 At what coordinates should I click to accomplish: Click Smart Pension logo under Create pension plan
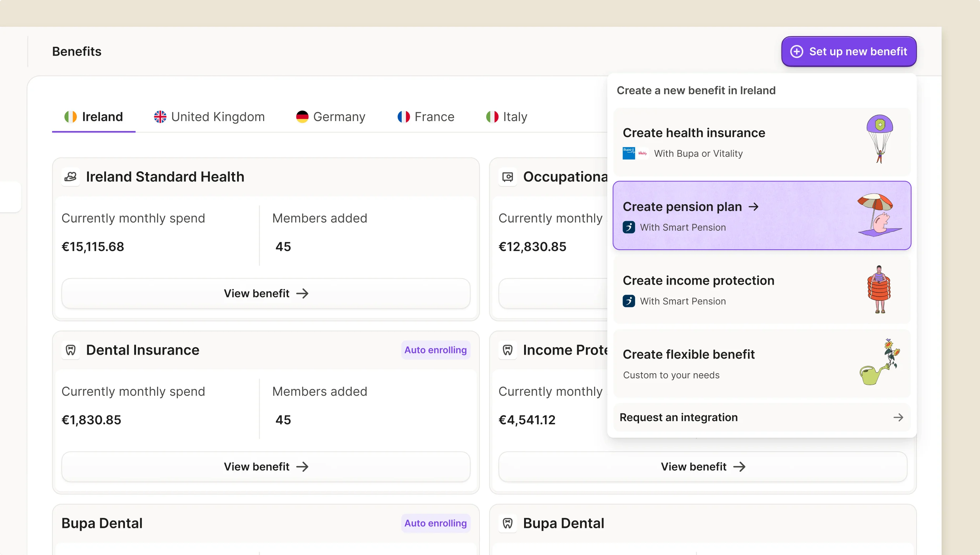(629, 227)
